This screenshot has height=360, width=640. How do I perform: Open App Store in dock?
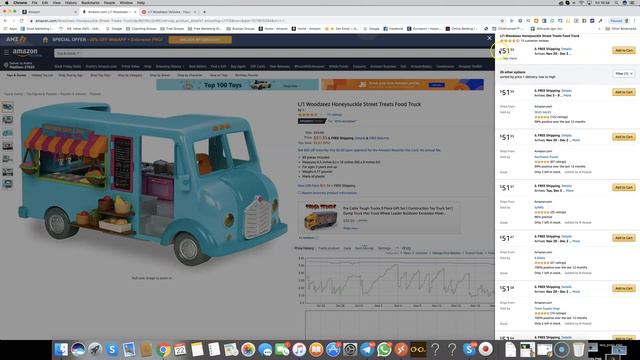pos(333,349)
